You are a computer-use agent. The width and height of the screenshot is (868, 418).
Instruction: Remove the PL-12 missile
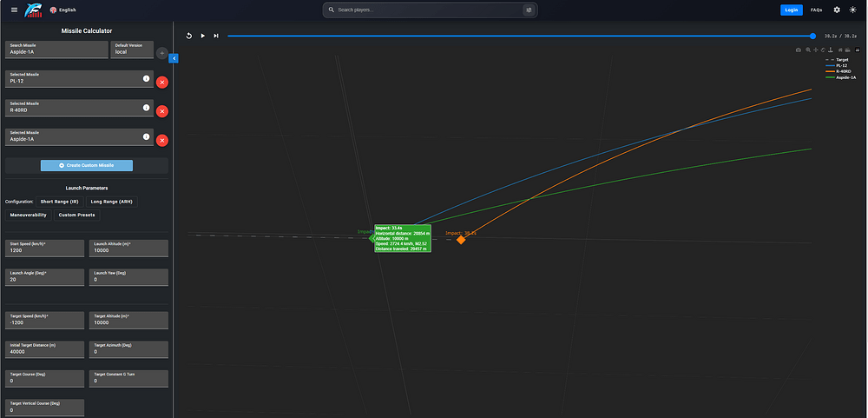point(161,82)
